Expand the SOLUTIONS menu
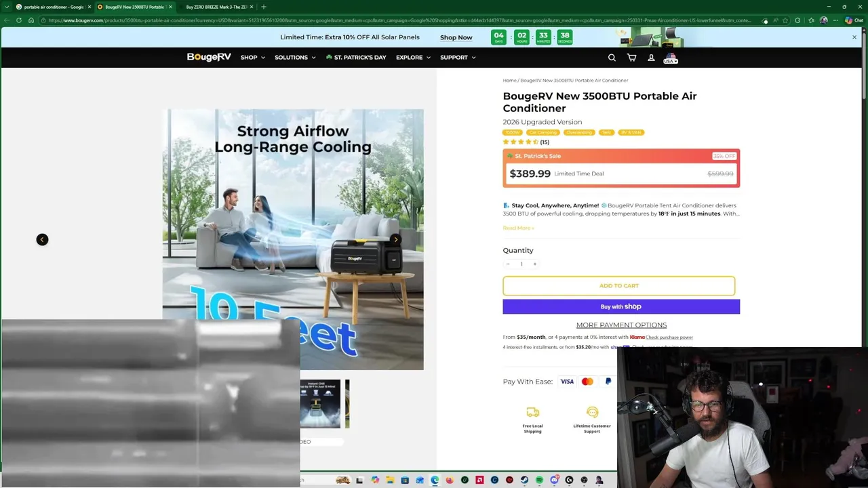 point(295,58)
